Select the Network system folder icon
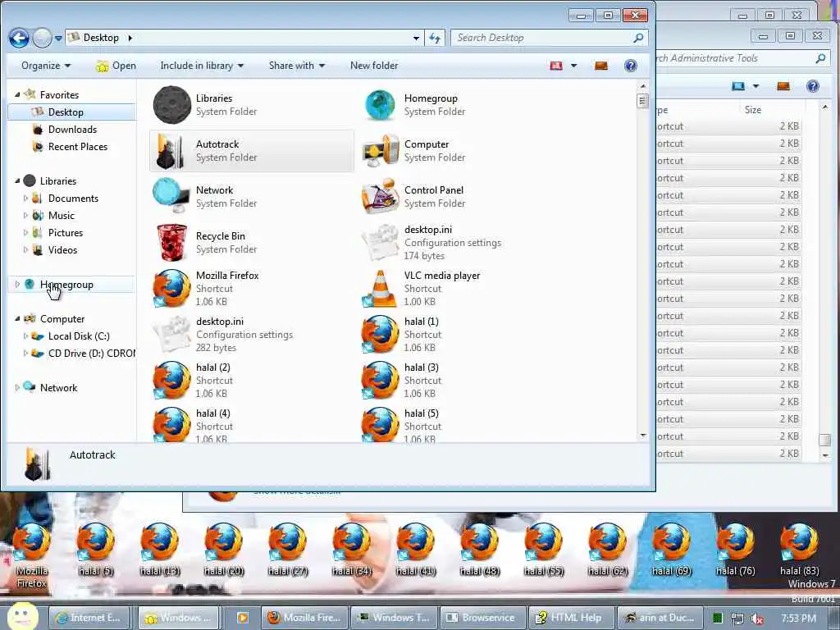 click(171, 197)
